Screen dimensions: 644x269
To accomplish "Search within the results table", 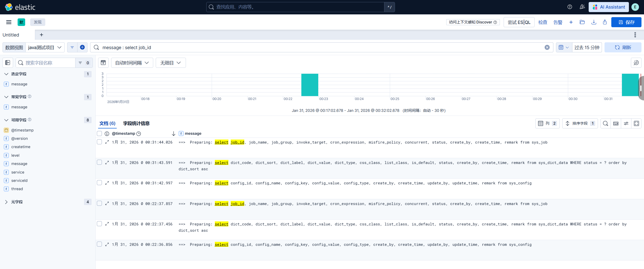I will coord(606,123).
